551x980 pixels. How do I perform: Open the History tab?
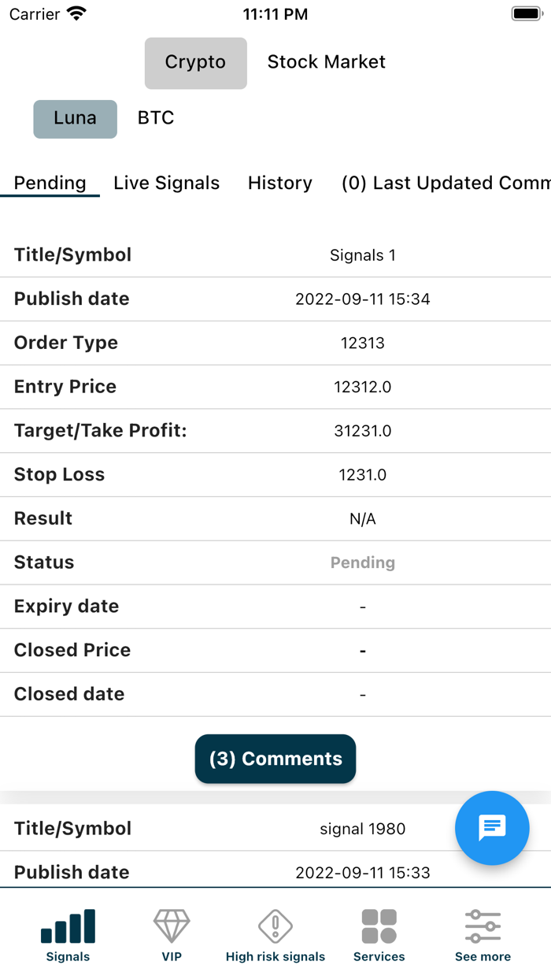tap(279, 183)
